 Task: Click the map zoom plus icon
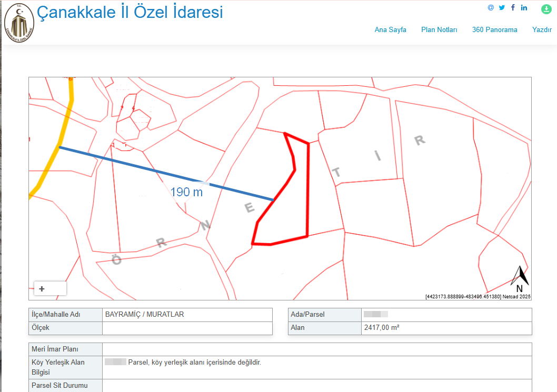point(42,288)
